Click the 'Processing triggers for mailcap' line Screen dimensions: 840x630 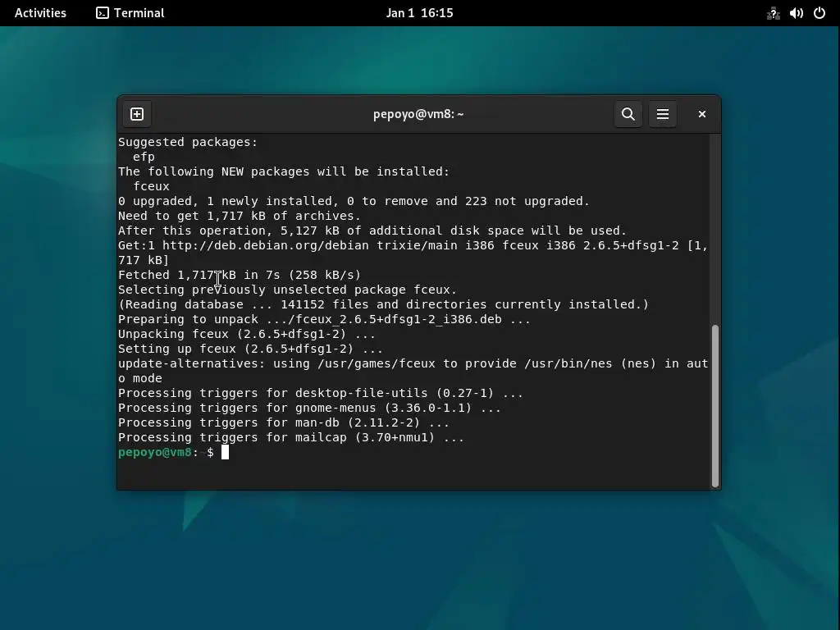[x=291, y=438]
